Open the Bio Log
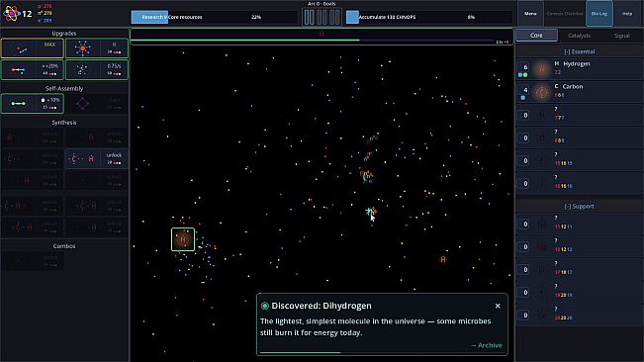The height and width of the screenshot is (362, 644). click(599, 14)
